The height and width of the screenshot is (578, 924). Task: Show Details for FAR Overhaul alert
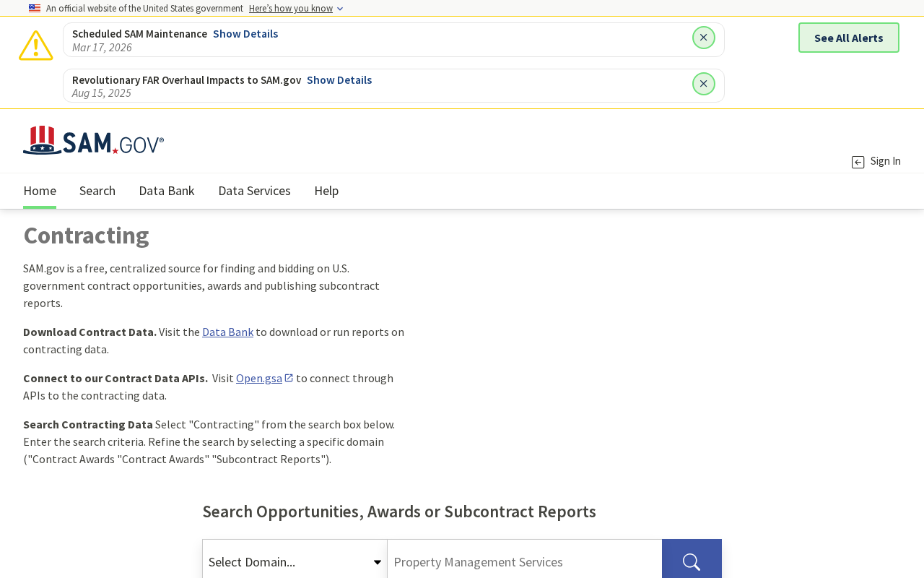click(x=339, y=80)
